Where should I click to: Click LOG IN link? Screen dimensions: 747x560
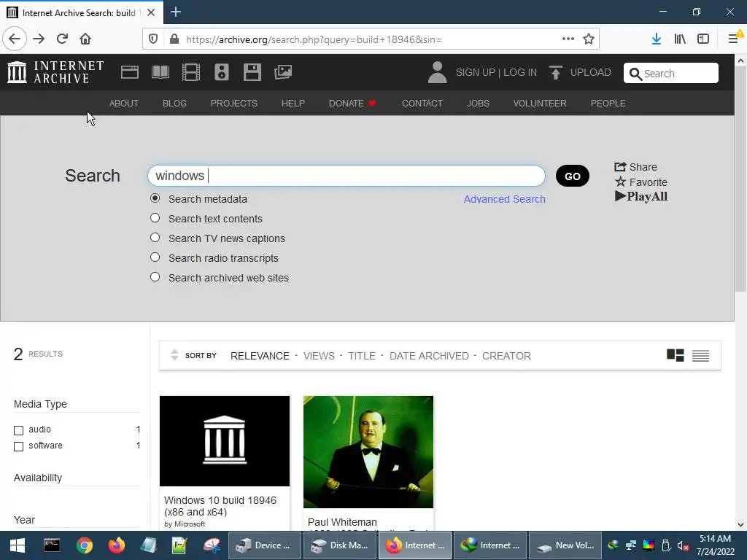520,72
